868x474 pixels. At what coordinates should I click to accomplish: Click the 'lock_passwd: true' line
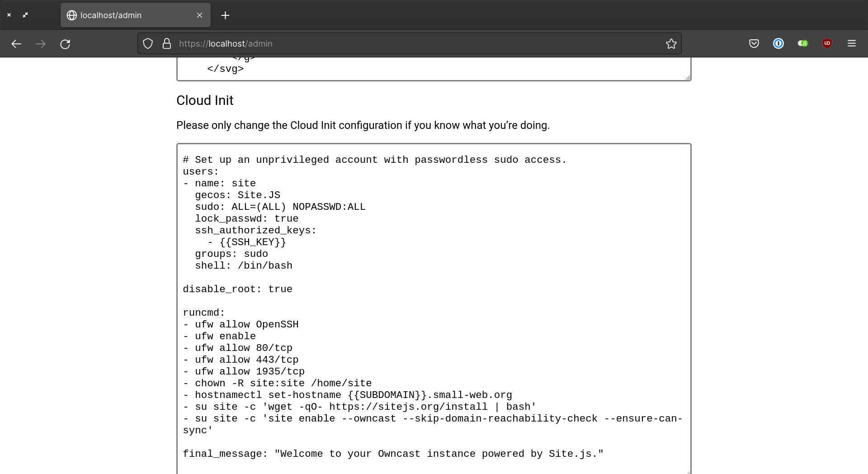[x=247, y=219]
